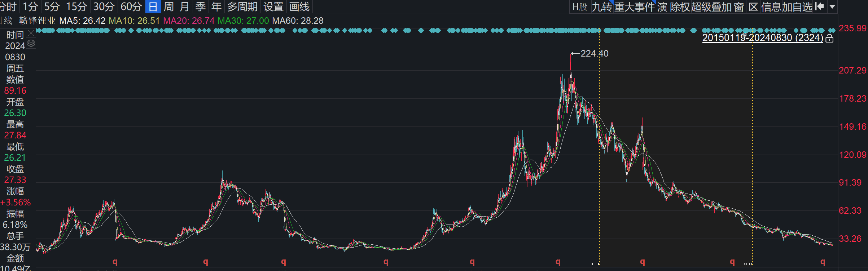
Task: Open the 多周期 multi-period view
Action: click(242, 6)
